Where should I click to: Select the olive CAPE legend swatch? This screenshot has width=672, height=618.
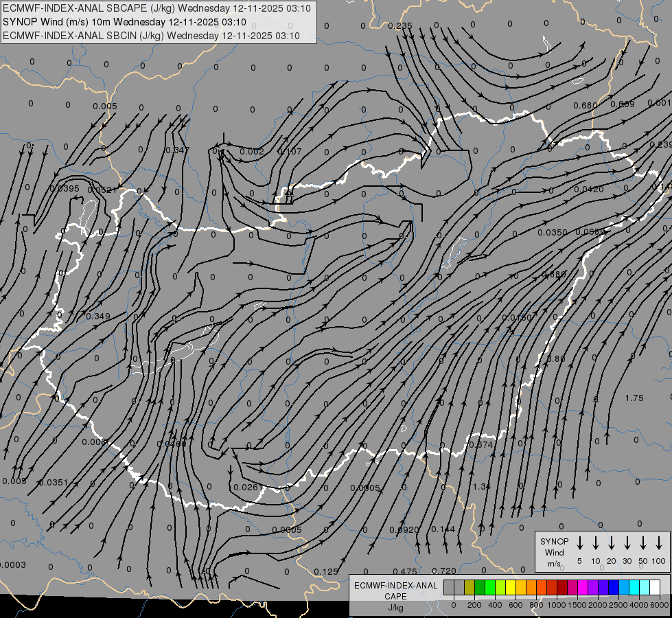point(470,587)
